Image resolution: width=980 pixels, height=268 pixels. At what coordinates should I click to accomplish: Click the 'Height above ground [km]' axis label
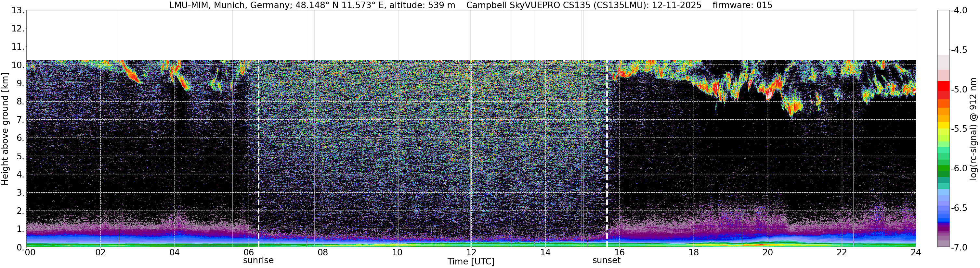[x=5, y=129]
